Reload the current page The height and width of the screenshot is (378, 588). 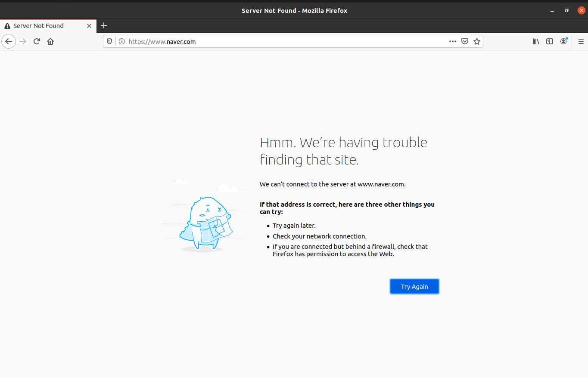pos(37,41)
